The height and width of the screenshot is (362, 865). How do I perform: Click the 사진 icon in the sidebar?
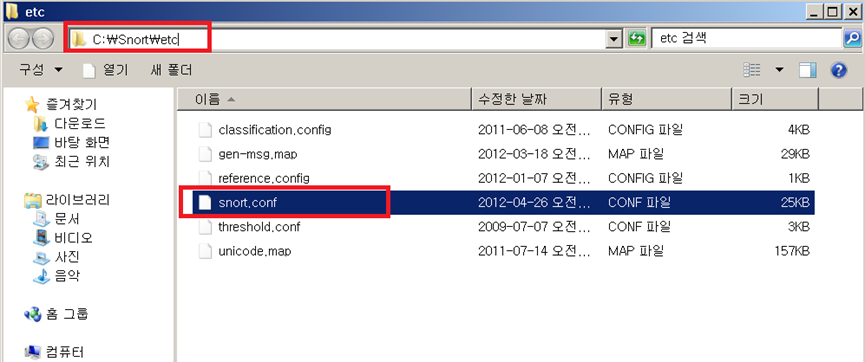[x=41, y=257]
